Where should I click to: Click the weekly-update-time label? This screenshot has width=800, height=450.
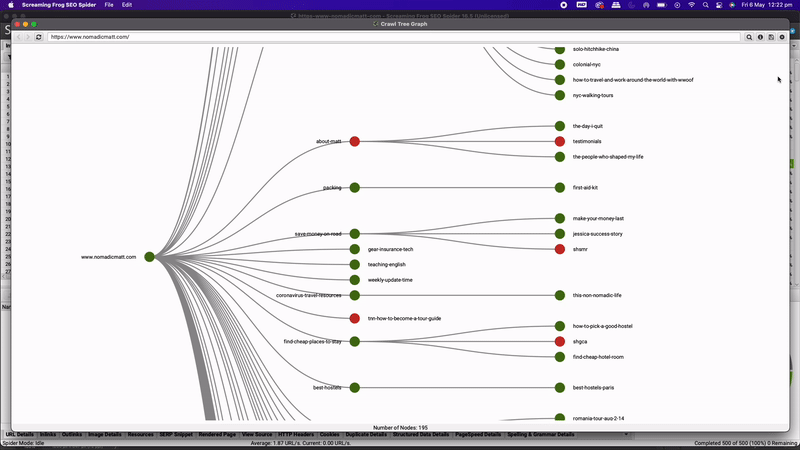(x=390, y=280)
